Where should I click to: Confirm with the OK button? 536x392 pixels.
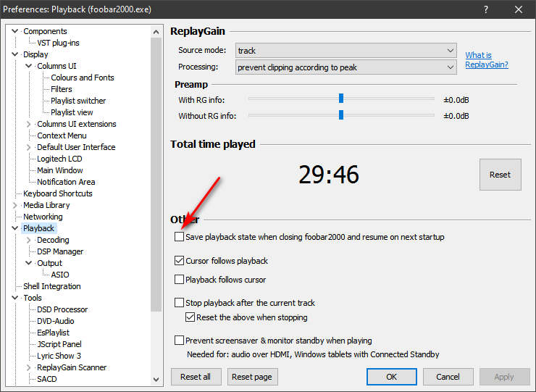pyautogui.click(x=391, y=377)
